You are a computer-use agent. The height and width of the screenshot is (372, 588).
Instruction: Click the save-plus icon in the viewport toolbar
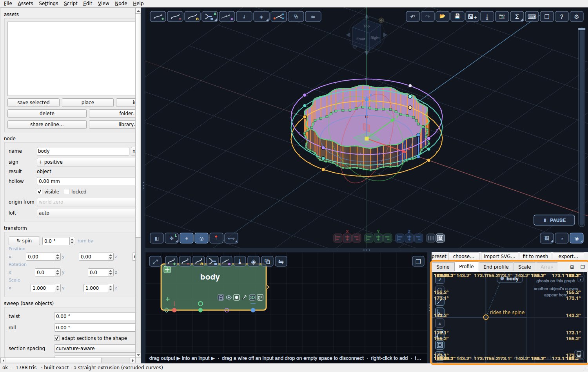472,16
